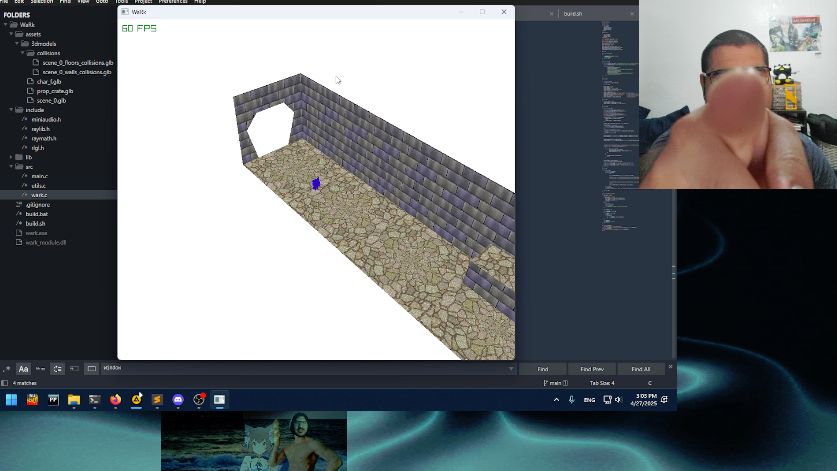This screenshot has height=471, width=837.
Task: Open raymath.h header file
Action: pos(44,138)
